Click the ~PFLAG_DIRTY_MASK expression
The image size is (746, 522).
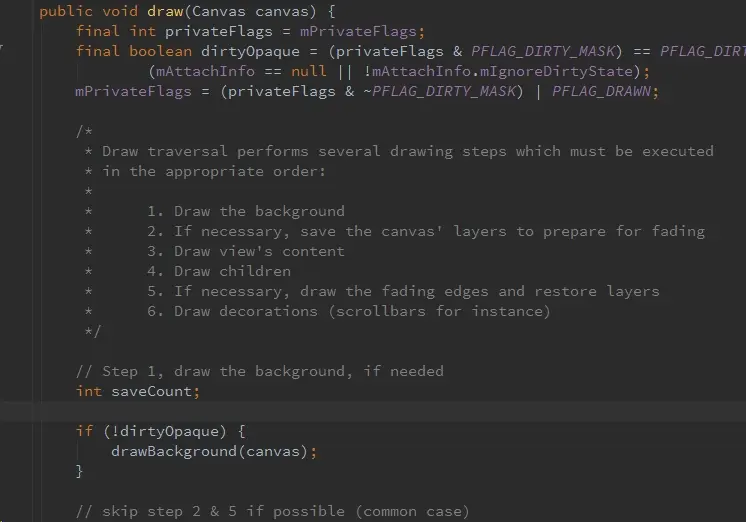point(439,91)
